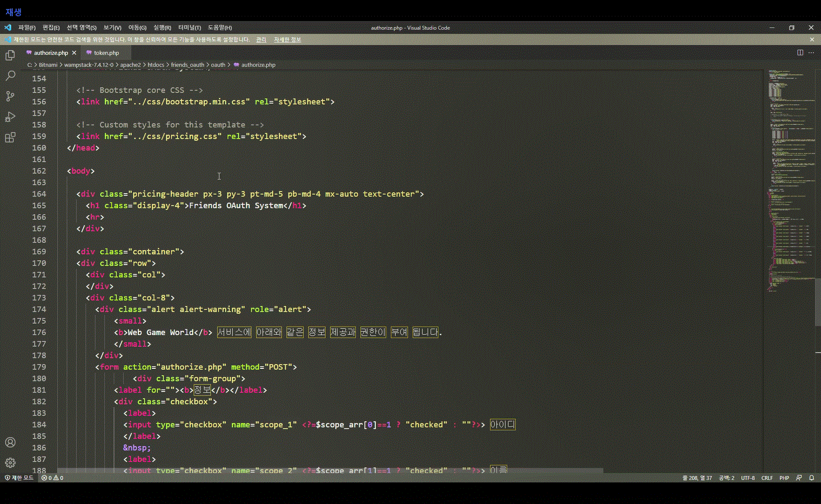Click the feedback icon in status bar

(x=799, y=478)
